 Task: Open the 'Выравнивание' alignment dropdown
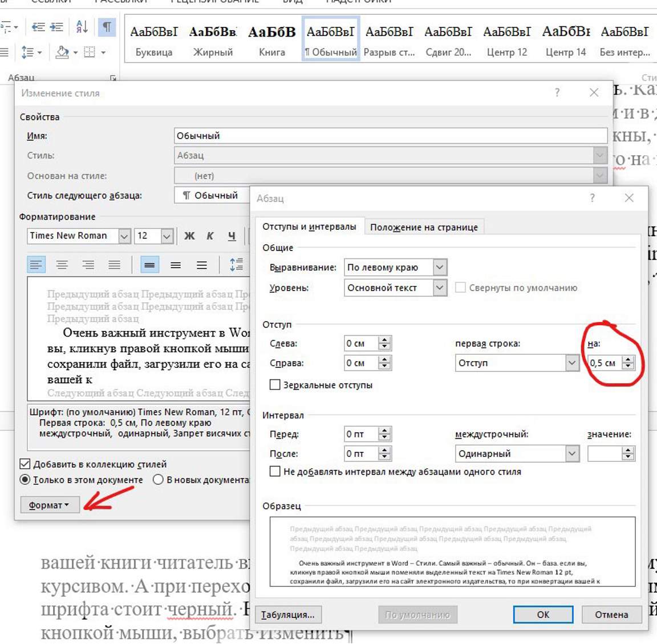pyautogui.click(x=439, y=267)
